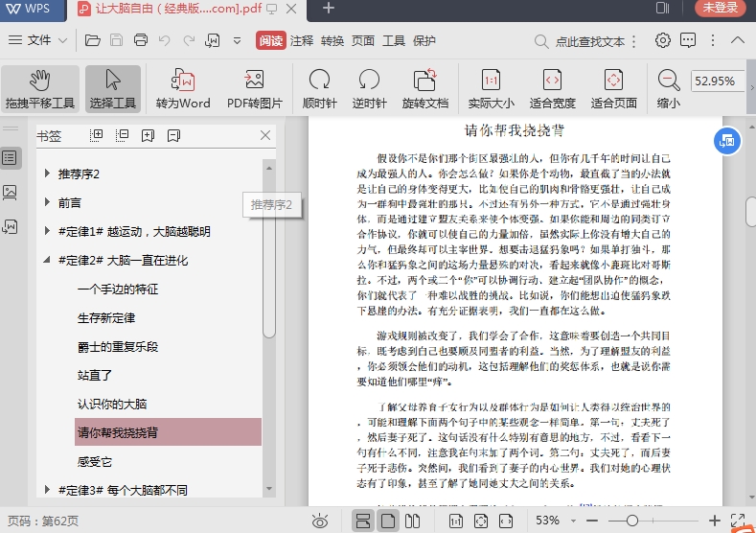
Task: Open settings gear icon in top bar
Action: point(663,40)
